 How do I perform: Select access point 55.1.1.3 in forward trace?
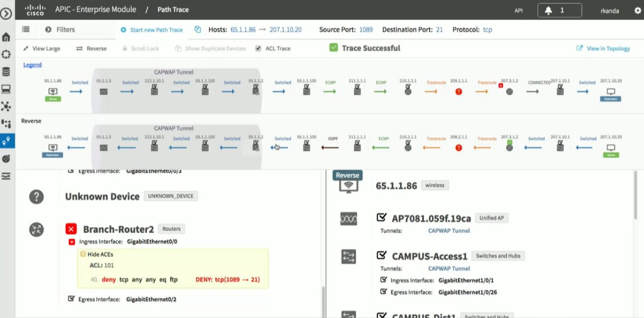click(x=103, y=92)
